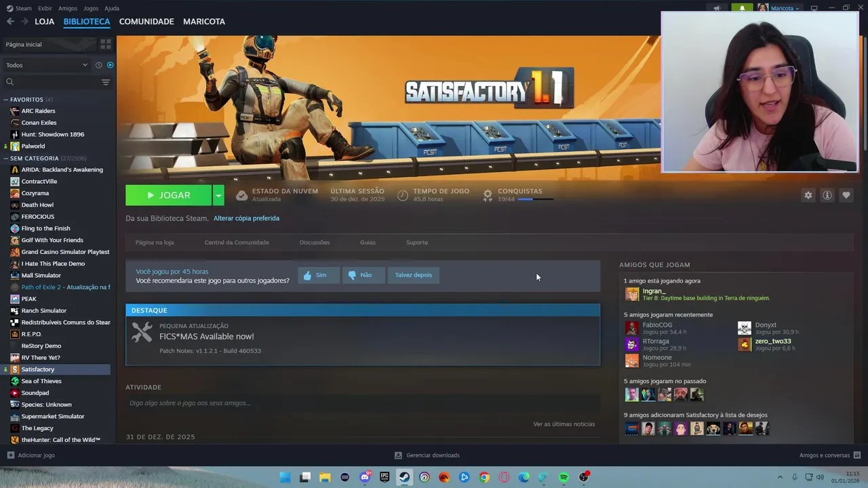Open game settings gear icon

click(x=808, y=195)
